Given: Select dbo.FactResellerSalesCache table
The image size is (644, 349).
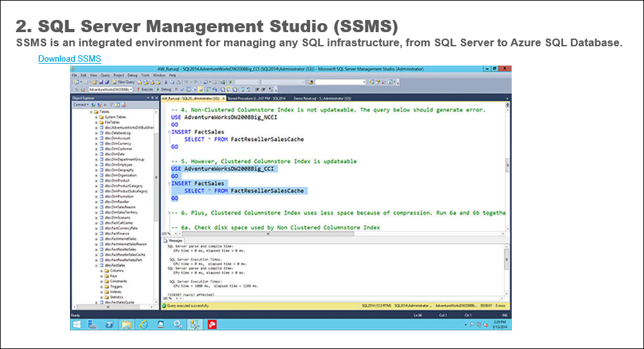Looking at the screenshot, I should click(125, 255).
